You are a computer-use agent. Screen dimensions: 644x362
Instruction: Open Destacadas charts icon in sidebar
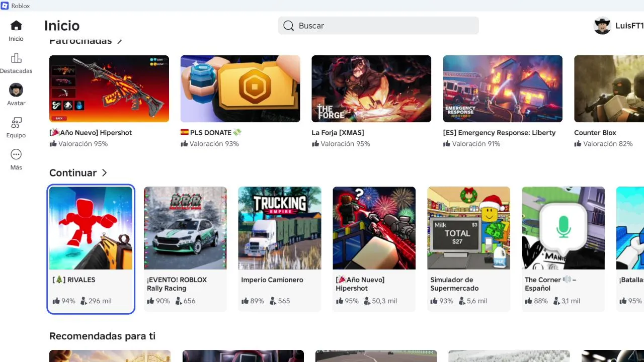(x=16, y=58)
